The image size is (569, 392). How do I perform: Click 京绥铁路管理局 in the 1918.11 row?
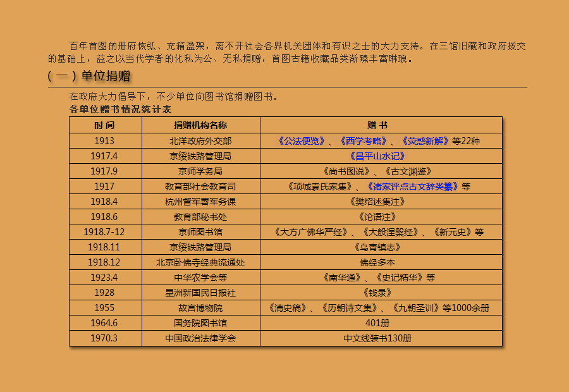[x=200, y=247]
